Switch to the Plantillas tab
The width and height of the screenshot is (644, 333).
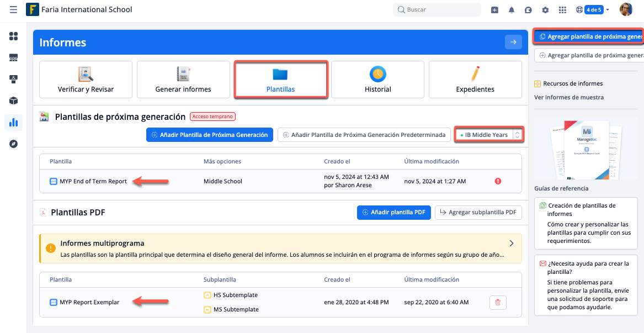coord(280,80)
